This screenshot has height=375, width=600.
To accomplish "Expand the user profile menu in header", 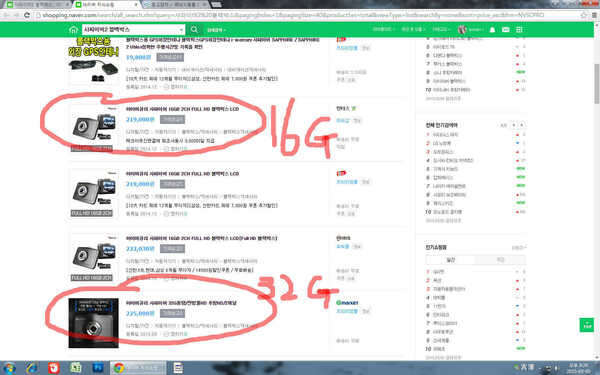I will click(x=471, y=29).
